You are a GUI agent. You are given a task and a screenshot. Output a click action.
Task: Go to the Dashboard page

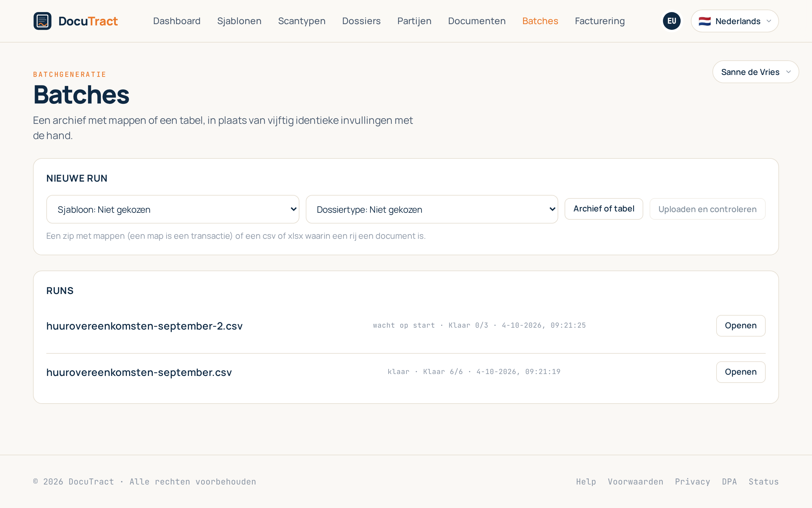click(x=177, y=21)
